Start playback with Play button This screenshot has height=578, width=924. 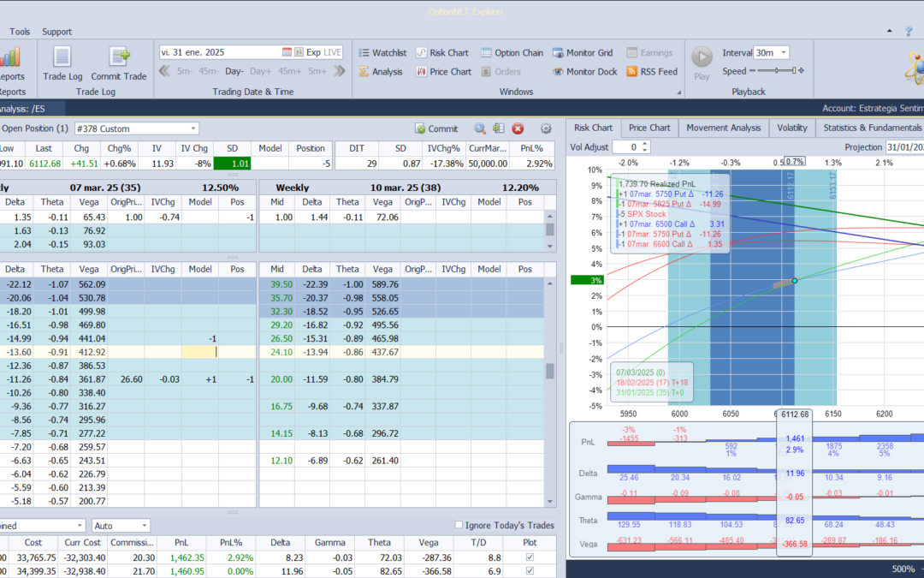tap(702, 63)
